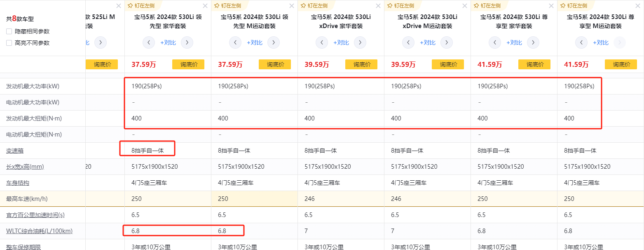Pin 530Li 尊享型 M运动套装 to the left

coord(574,5)
